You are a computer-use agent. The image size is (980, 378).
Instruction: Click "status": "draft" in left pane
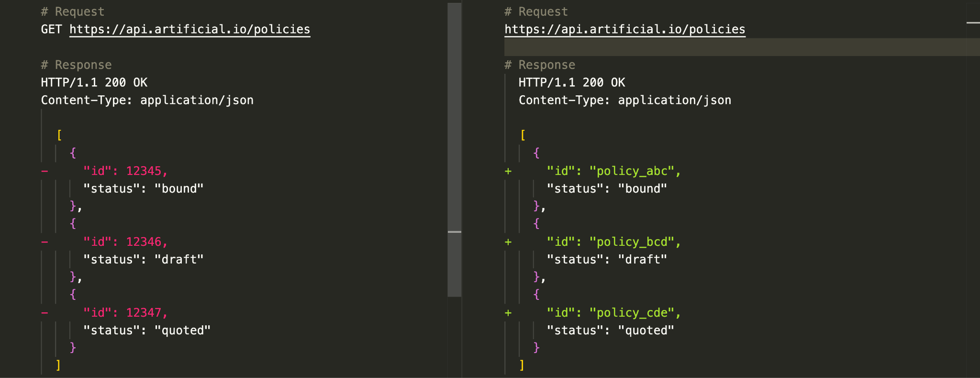pyautogui.click(x=144, y=260)
